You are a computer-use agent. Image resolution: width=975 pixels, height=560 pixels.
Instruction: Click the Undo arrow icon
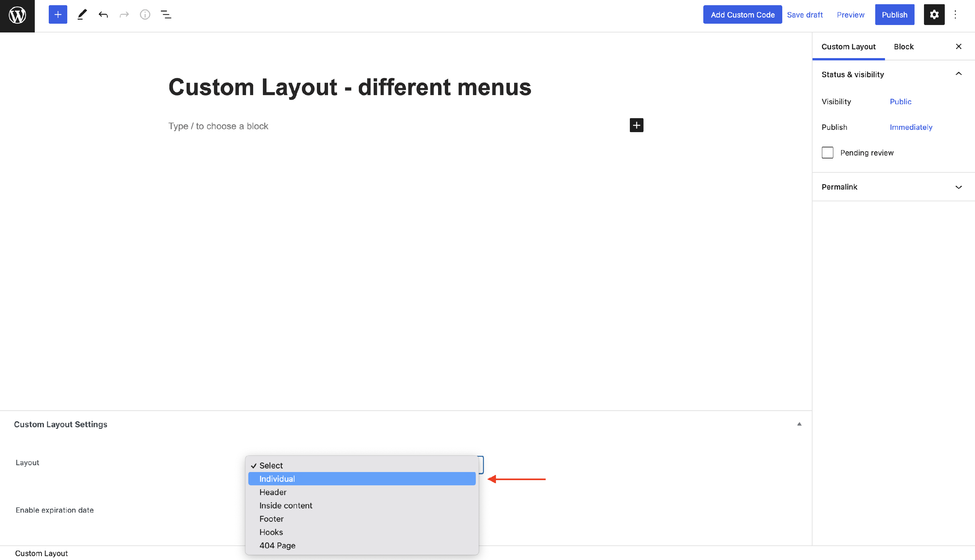103,15
